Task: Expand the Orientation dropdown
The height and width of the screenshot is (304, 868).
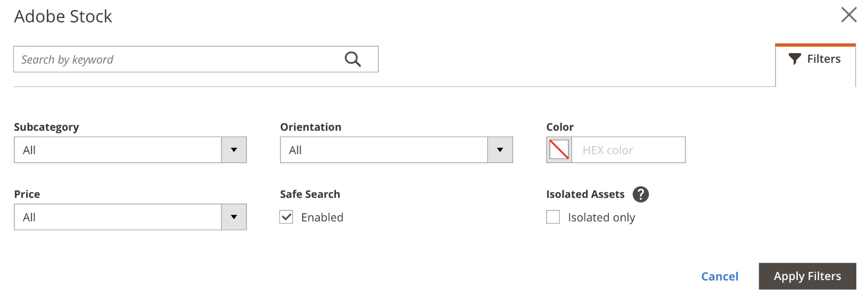Action: coord(384,150)
